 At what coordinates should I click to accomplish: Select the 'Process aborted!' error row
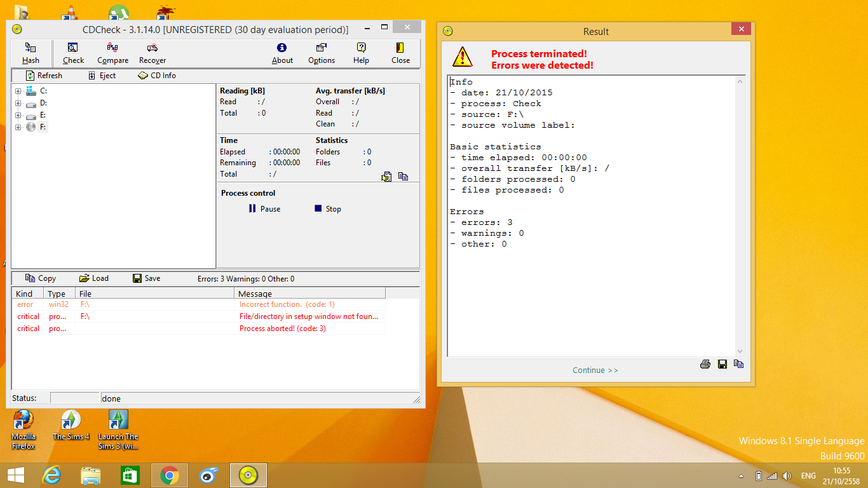(282, 329)
